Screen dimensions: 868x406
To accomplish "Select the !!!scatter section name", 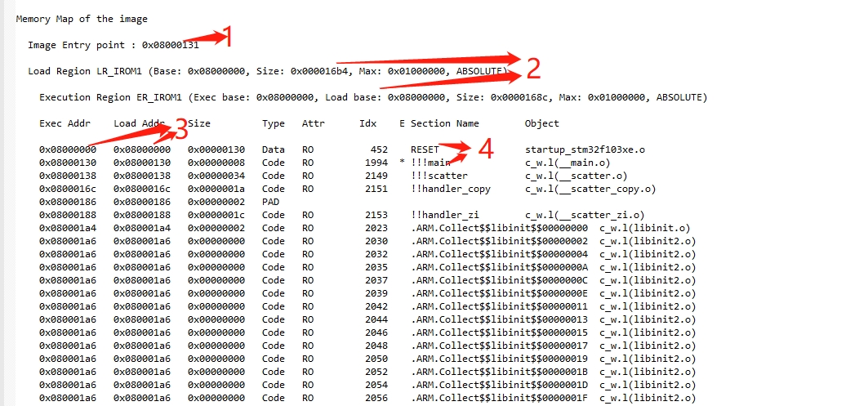I will [438, 176].
